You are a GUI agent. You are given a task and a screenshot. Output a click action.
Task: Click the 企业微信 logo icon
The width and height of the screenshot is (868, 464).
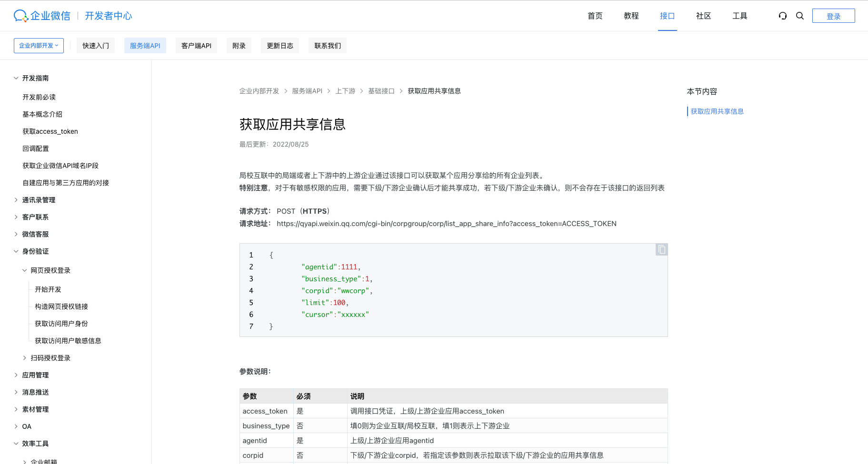point(21,16)
